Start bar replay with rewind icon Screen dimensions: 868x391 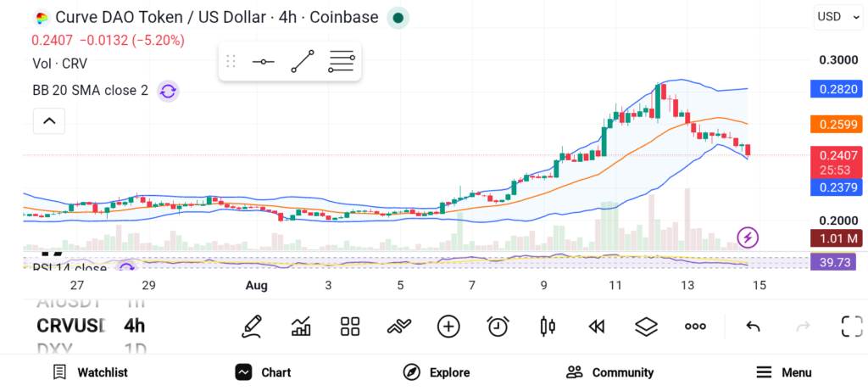coord(596,327)
